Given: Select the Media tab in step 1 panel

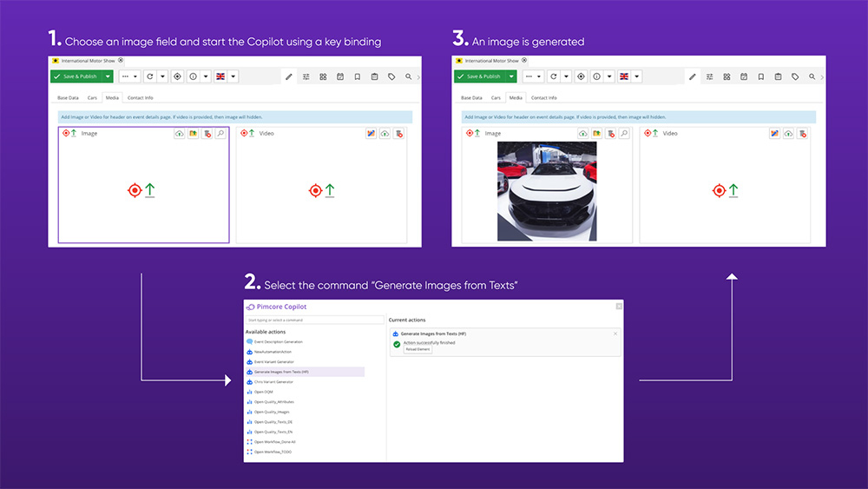Looking at the screenshot, I should coord(112,97).
